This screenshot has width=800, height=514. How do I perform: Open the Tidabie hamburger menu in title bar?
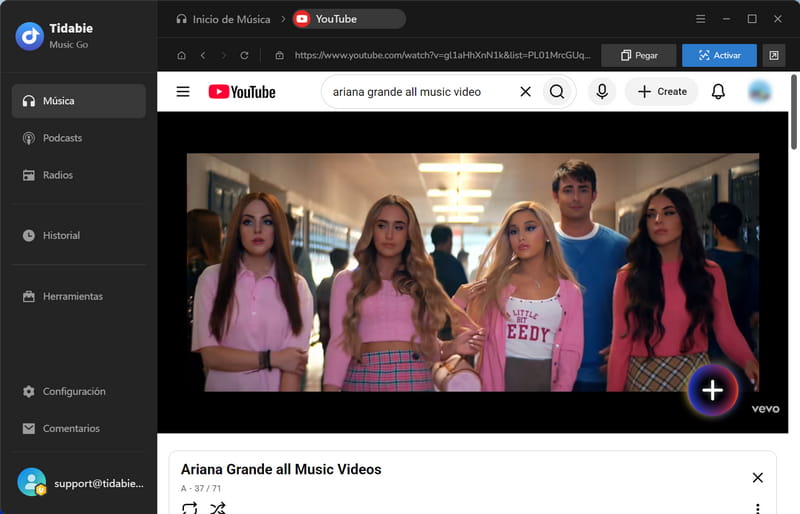point(701,19)
